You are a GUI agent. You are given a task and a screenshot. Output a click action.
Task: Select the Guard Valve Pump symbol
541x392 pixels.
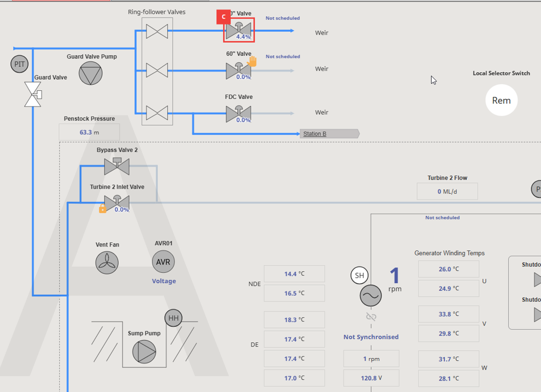point(90,73)
